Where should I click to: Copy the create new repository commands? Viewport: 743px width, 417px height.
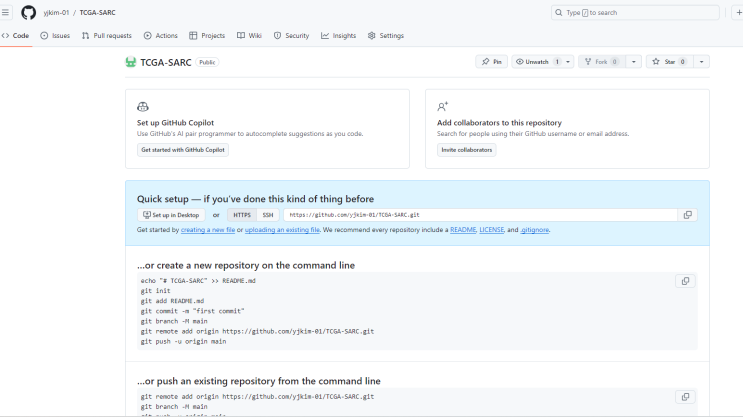click(x=686, y=281)
